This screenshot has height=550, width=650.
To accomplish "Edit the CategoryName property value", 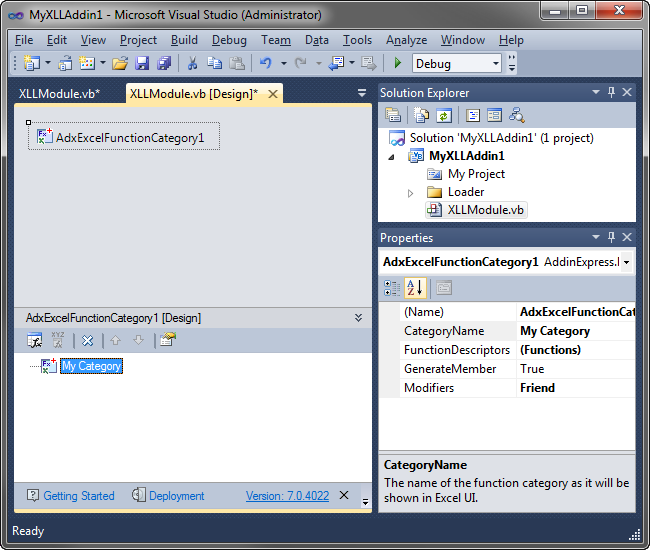I will tap(576, 331).
